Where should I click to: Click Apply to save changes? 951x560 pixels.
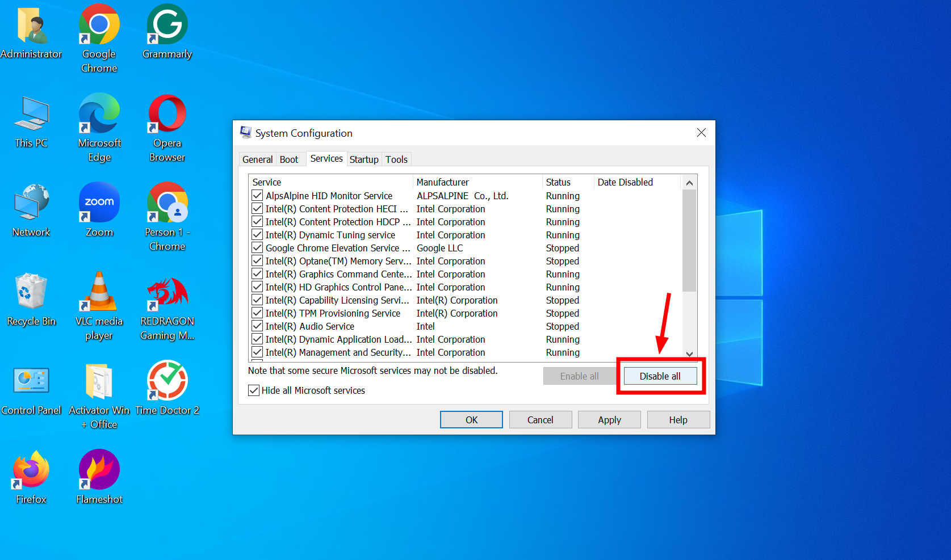click(x=609, y=419)
